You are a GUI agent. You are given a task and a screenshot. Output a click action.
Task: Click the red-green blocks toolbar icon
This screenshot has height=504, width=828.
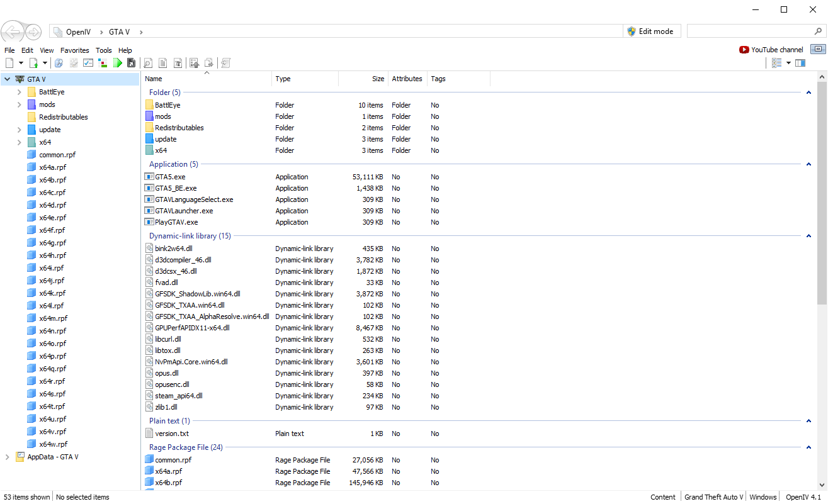click(x=103, y=63)
